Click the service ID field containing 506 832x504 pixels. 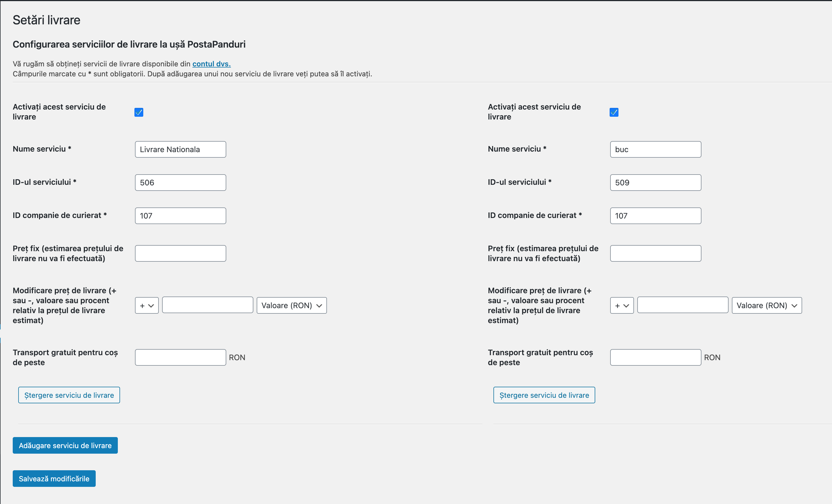180,182
